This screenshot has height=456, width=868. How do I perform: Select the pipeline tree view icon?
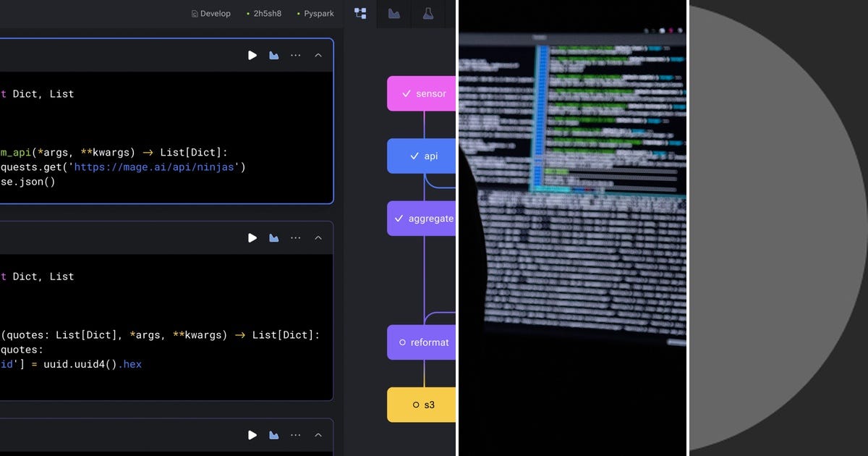[x=360, y=13]
